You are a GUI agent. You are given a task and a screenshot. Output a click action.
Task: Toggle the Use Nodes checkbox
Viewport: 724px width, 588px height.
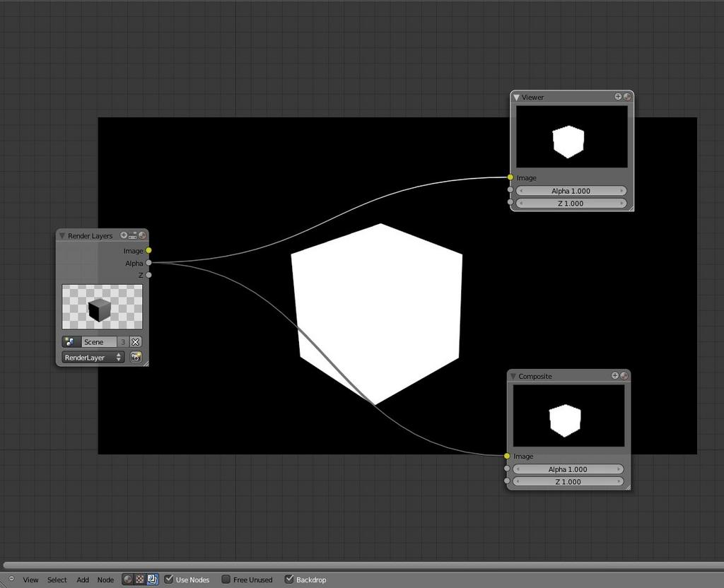click(169, 579)
